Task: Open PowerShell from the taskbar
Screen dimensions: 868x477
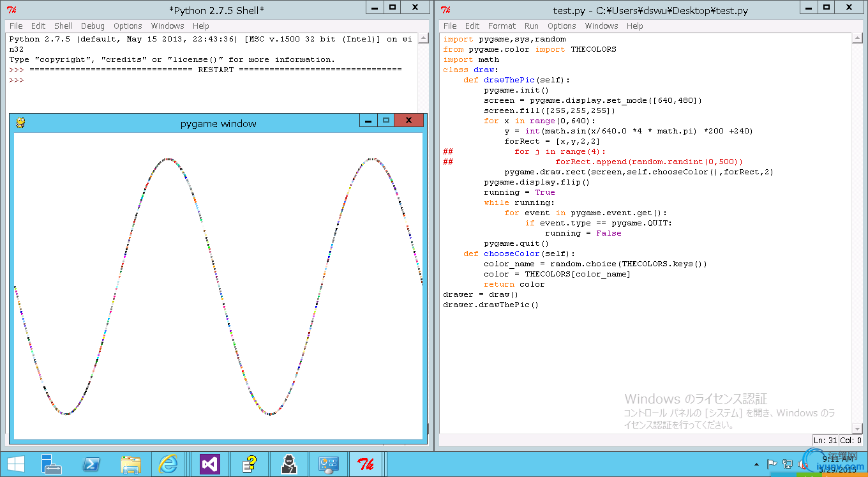Action: (91, 464)
